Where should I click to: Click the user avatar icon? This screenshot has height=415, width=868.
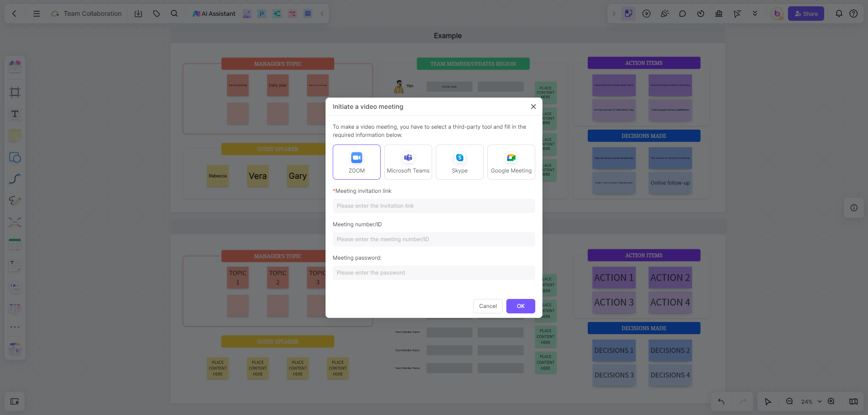coord(777,14)
